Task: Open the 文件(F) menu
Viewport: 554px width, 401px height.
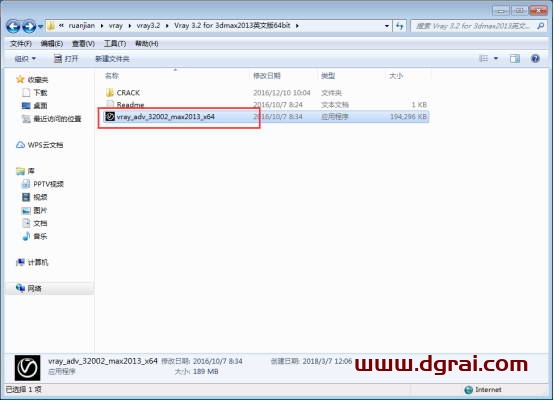Action: coord(21,43)
